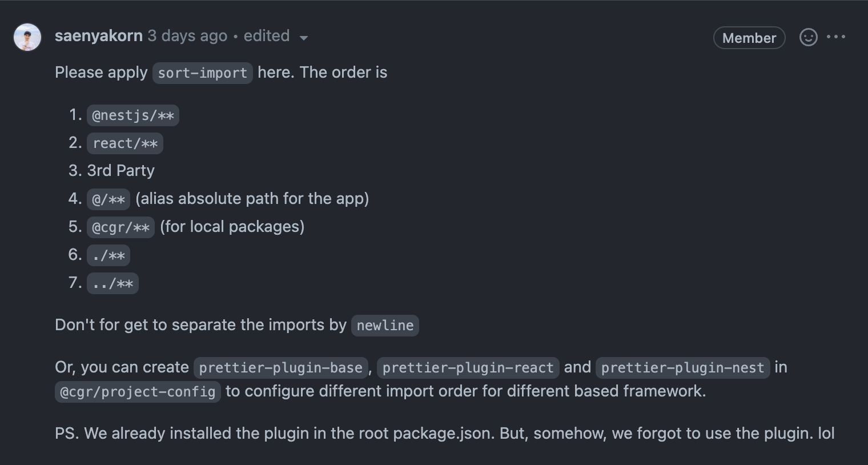Click the smiley face icon near Member badge
868x465 pixels.
(x=809, y=37)
